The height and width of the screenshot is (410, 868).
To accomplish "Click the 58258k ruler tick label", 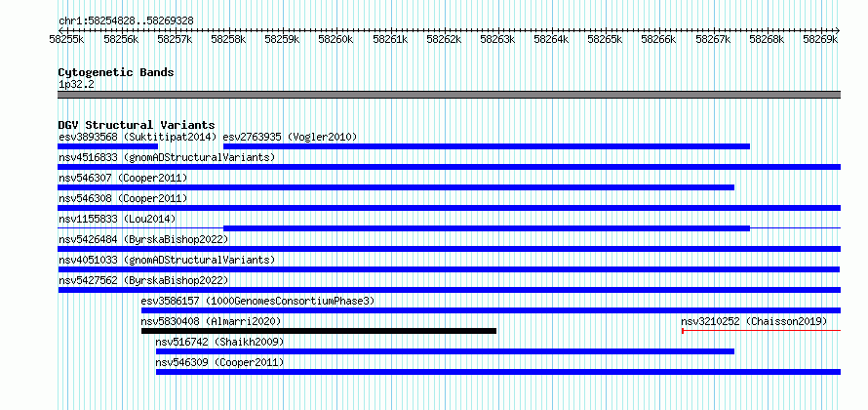I will [x=228, y=39].
